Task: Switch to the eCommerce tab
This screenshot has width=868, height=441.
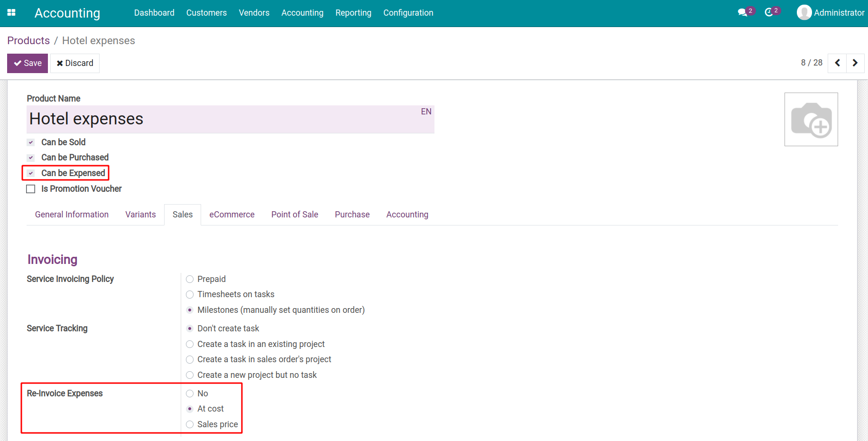Action: tap(232, 215)
